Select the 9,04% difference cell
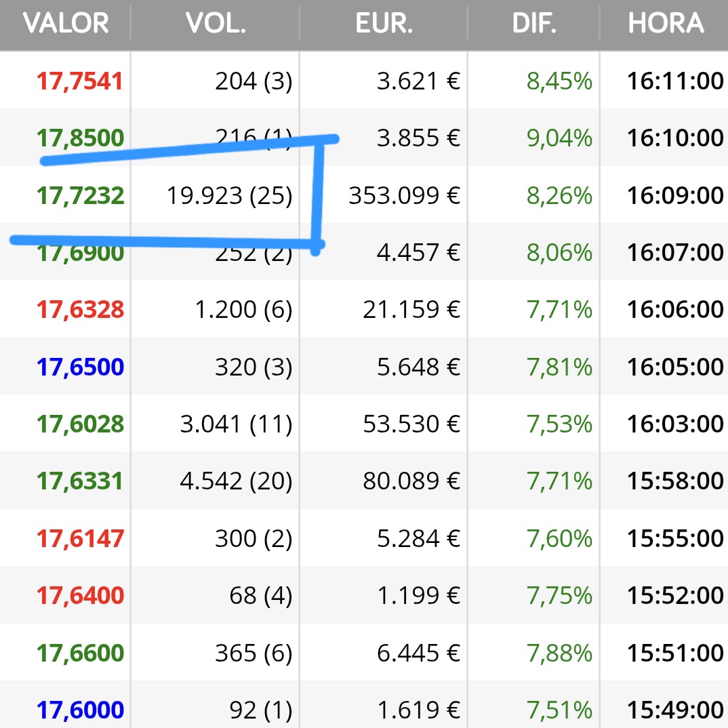 (x=559, y=138)
